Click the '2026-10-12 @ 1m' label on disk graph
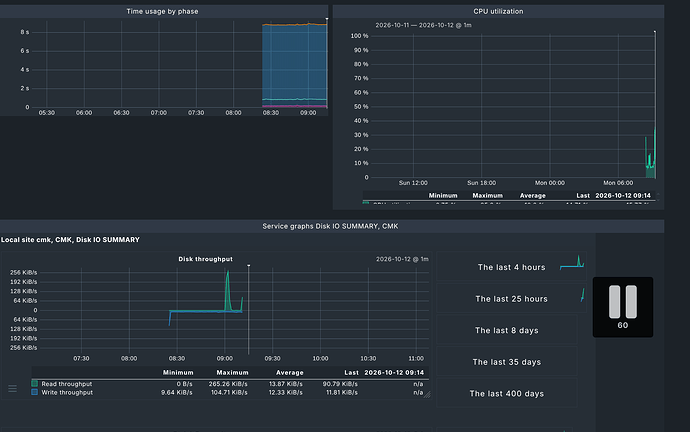This screenshot has height=432, width=690. pyautogui.click(x=402, y=259)
